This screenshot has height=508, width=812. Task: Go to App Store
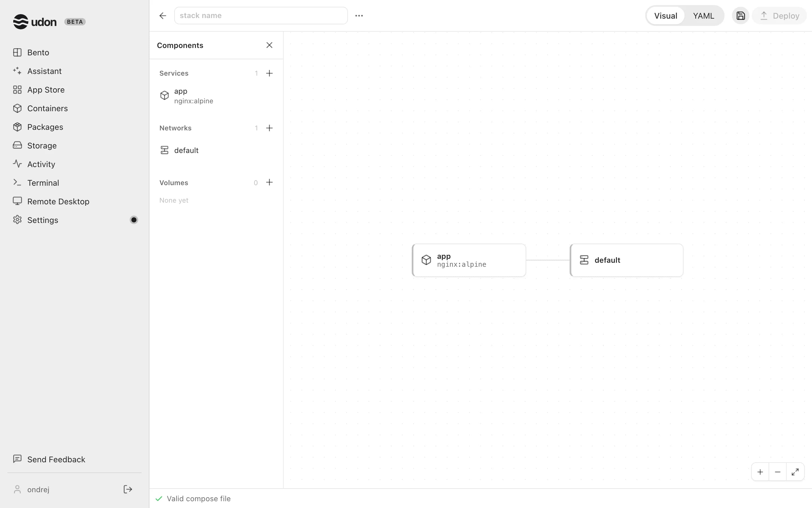74,90
